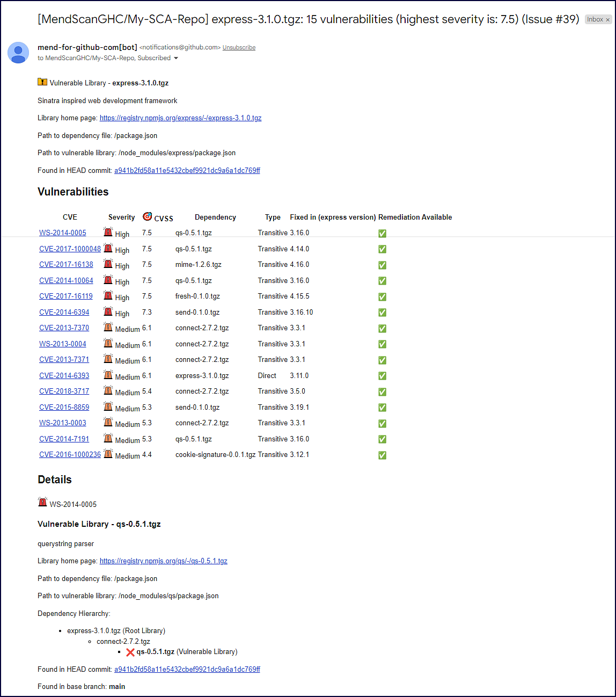Click remediation checkmark for CVE-2016-1000236 row
Viewport: 616px width, 697px height.
coord(382,455)
